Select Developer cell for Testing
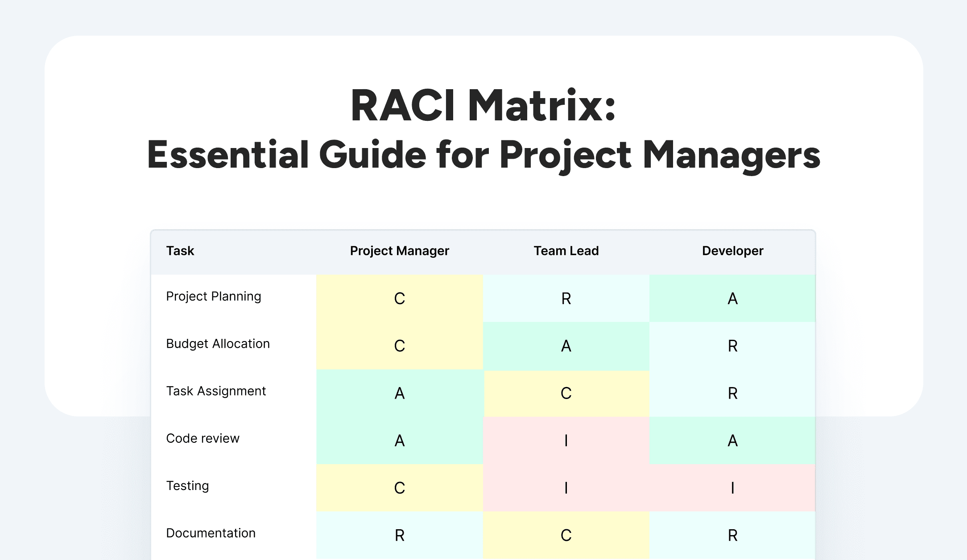The height and width of the screenshot is (560, 967). point(732,488)
